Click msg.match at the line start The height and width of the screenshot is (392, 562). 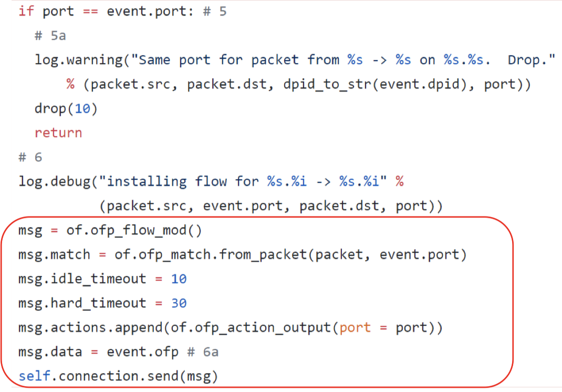54,255
